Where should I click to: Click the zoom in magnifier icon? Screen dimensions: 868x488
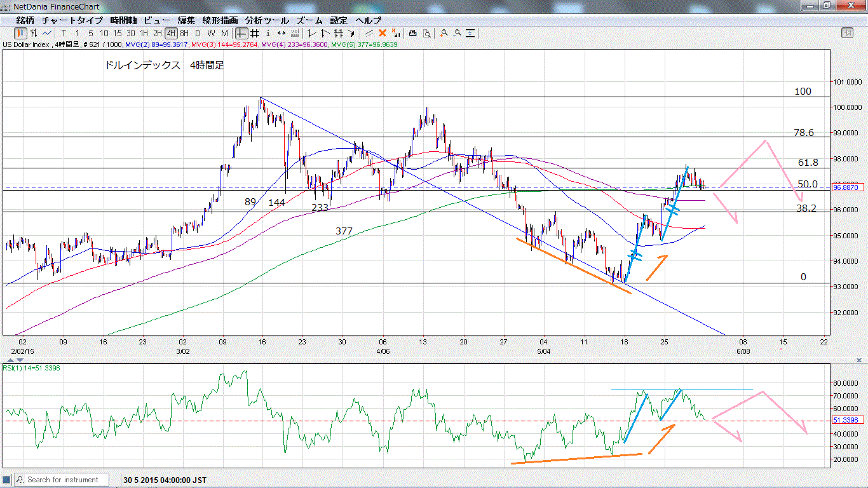pos(444,33)
